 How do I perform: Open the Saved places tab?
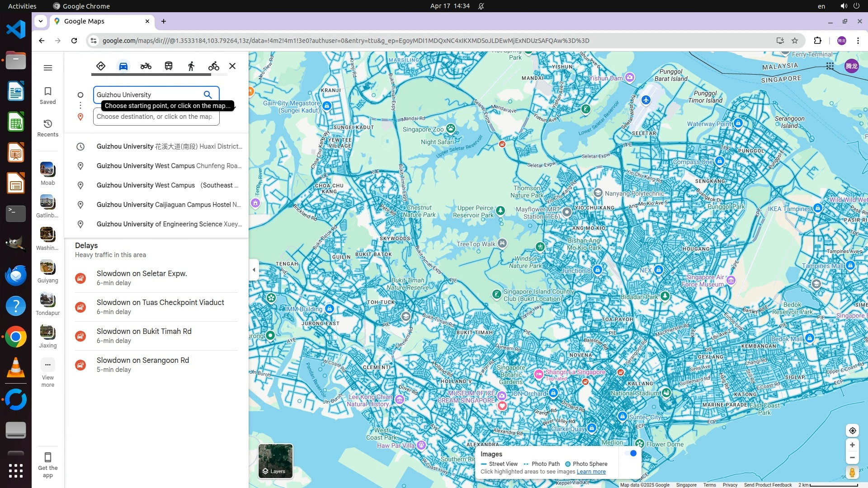click(48, 95)
